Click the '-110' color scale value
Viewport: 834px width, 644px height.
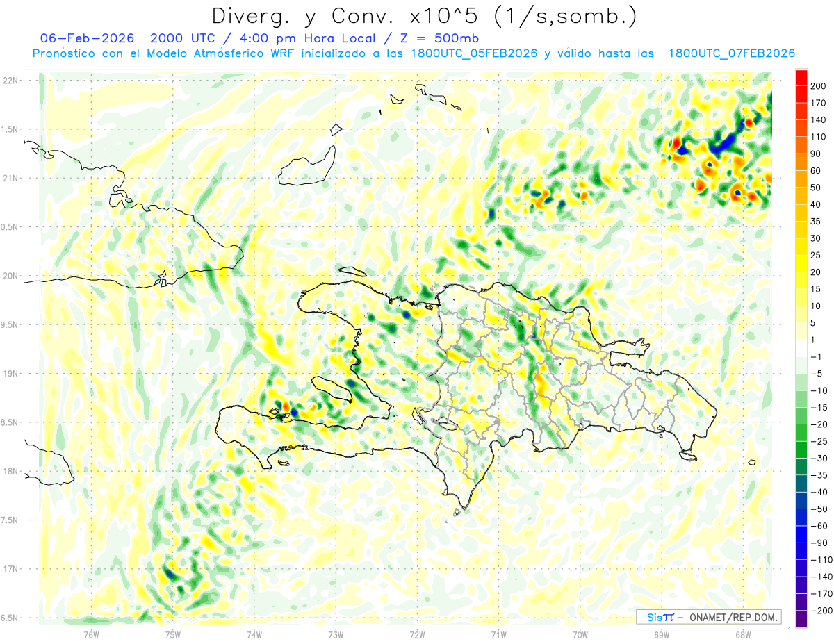pyautogui.click(x=823, y=560)
